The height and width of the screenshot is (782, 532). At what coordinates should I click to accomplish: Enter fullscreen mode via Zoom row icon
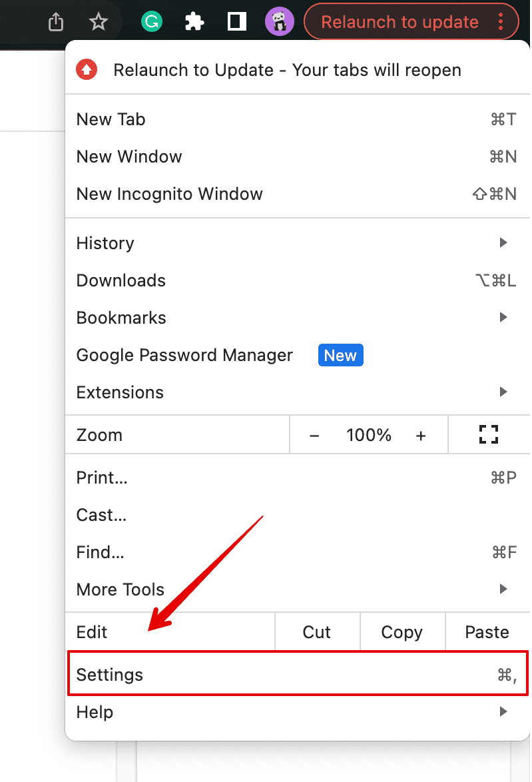tap(489, 435)
